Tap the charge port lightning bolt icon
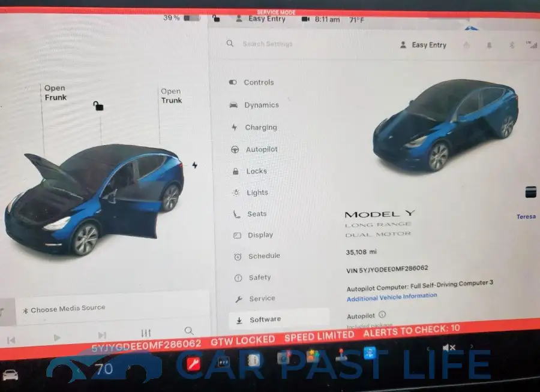The height and width of the screenshot is (392, 540). (x=195, y=165)
